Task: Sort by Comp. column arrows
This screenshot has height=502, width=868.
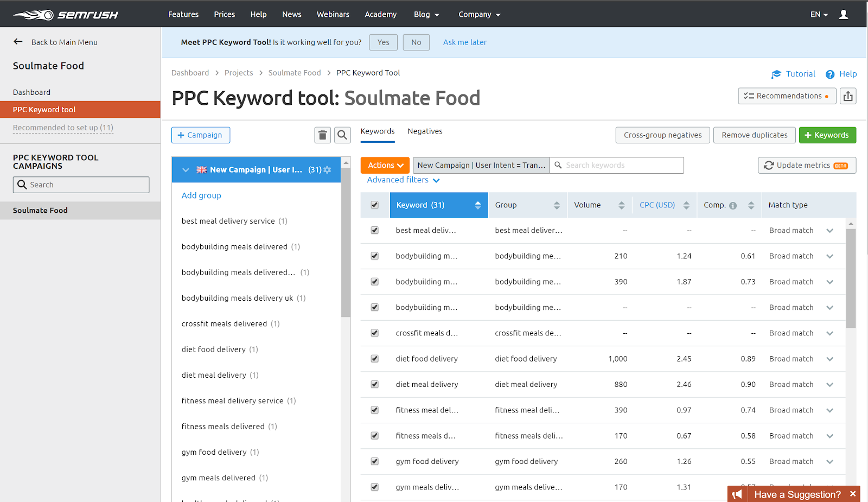Action: pos(751,205)
